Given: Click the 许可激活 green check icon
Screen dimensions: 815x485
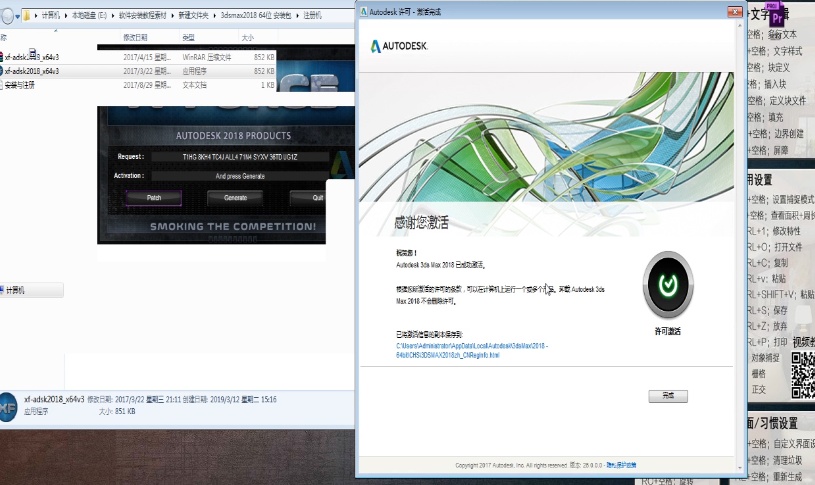Looking at the screenshot, I should point(668,284).
